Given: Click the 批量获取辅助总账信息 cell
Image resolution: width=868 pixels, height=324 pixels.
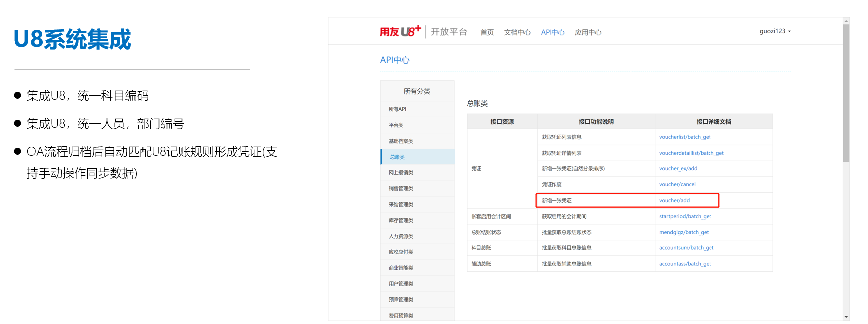Looking at the screenshot, I should (596, 264).
